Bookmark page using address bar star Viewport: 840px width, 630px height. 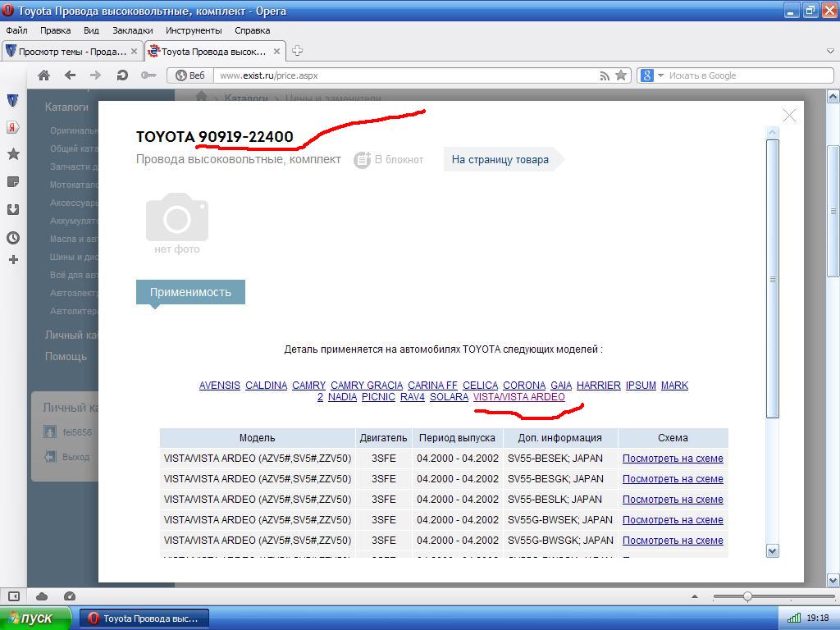coord(621,75)
